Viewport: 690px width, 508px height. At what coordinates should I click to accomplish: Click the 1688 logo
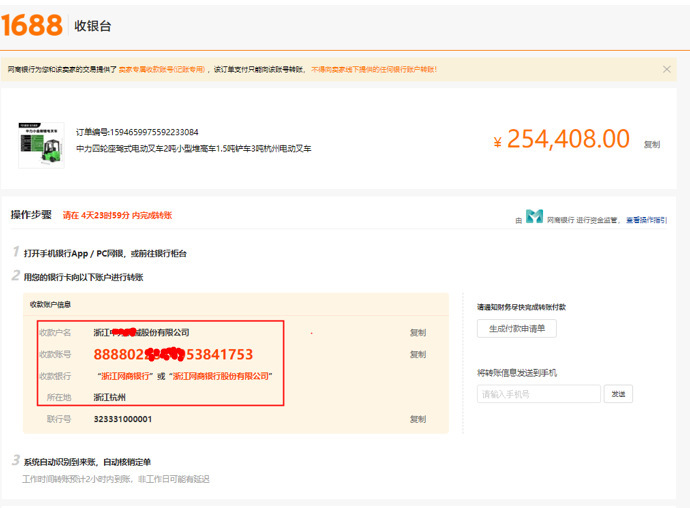click(32, 26)
